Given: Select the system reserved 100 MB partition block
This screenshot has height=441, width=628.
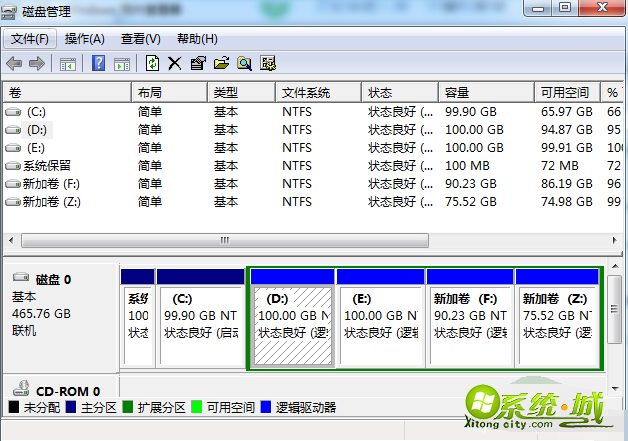Looking at the screenshot, I should 138,318.
